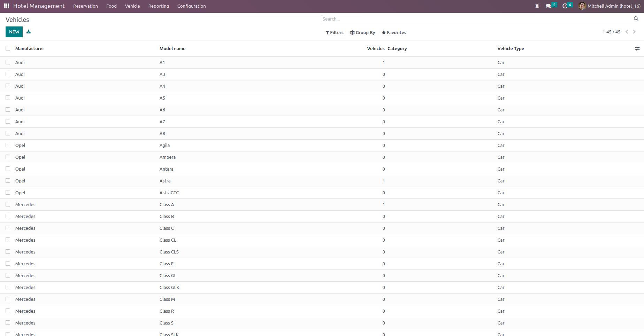Viewport: 644px width, 336px height.
Task: Open the Class GLK model row
Action: 322,287
